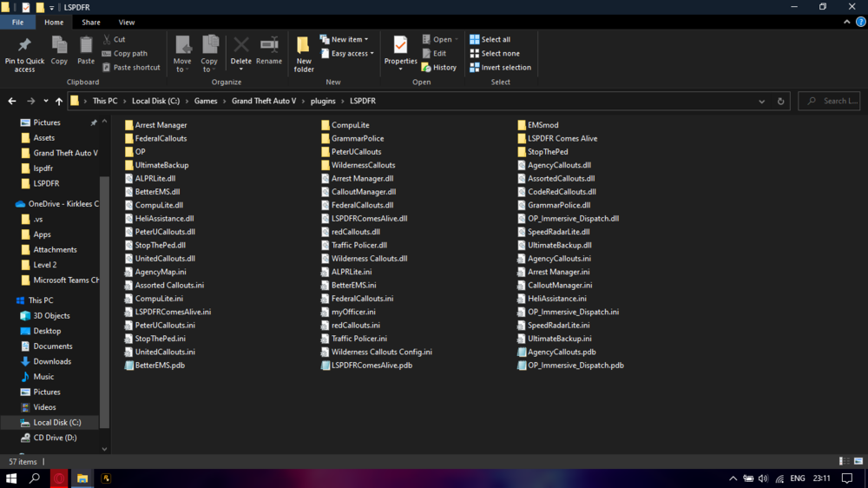Go up one folder level arrow
The height and width of the screenshot is (488, 868).
pos(59,101)
